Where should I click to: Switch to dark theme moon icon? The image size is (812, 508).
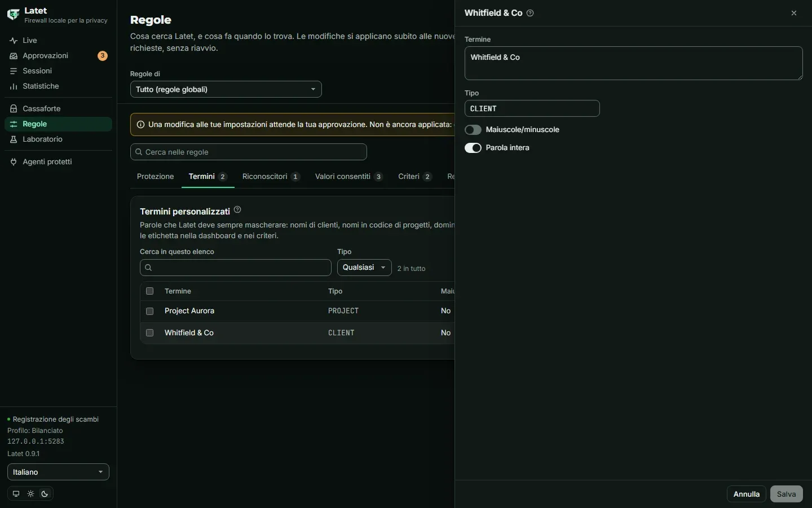click(45, 494)
